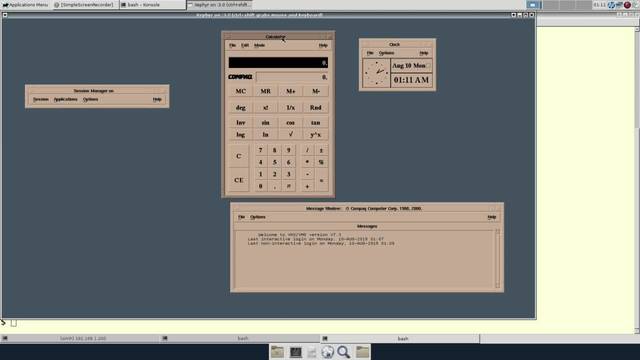
Task: Click the plus/minus sign change key
Action: point(321,150)
